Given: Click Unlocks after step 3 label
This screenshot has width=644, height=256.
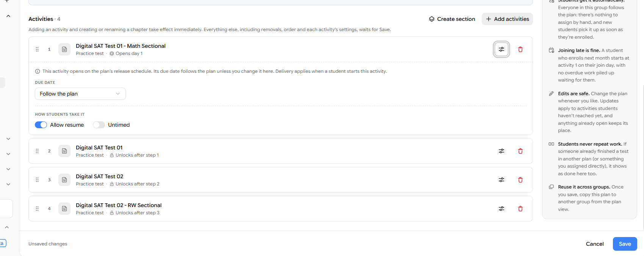Looking at the screenshot, I should pyautogui.click(x=137, y=213).
